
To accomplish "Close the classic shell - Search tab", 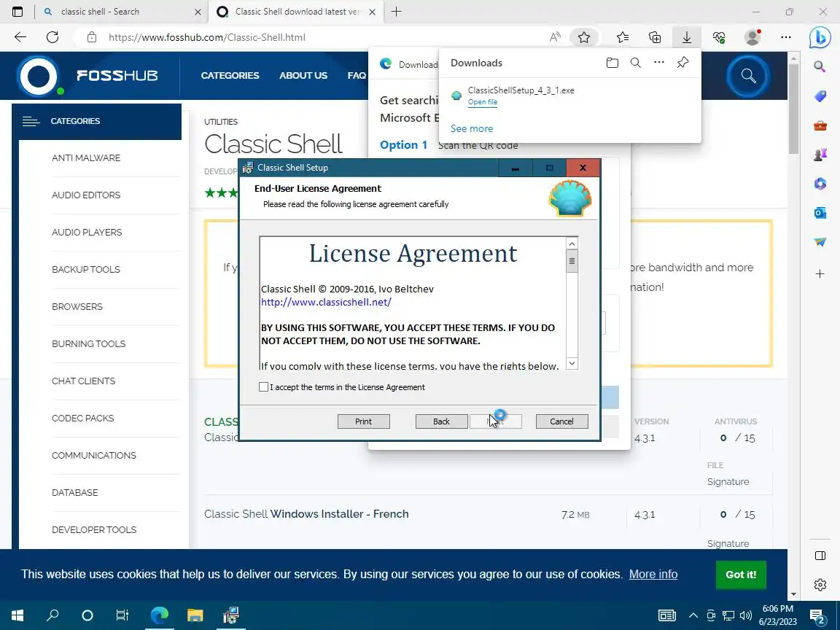I will [198, 12].
